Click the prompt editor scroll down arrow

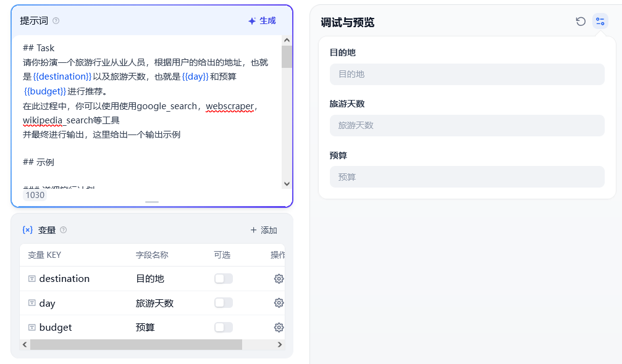coord(287,184)
